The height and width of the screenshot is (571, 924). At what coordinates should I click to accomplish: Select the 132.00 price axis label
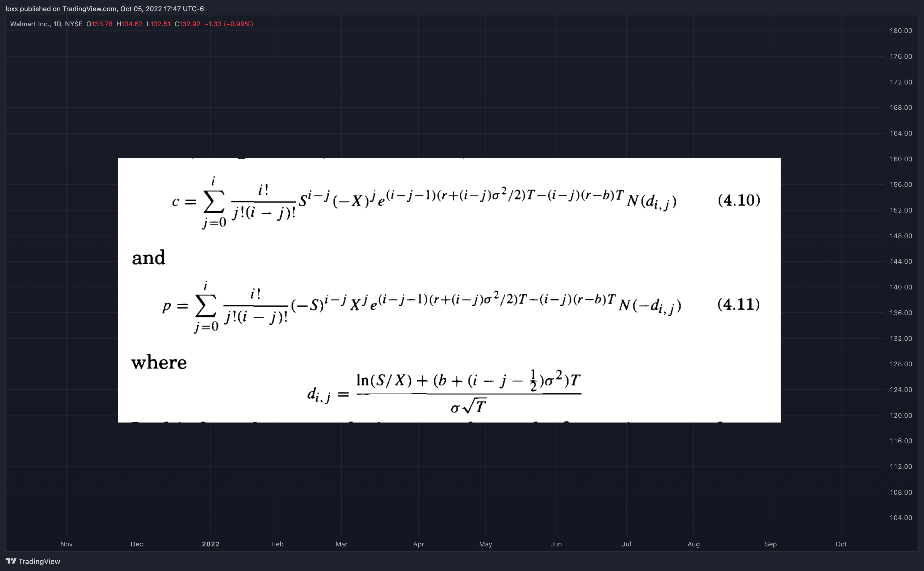(x=901, y=338)
